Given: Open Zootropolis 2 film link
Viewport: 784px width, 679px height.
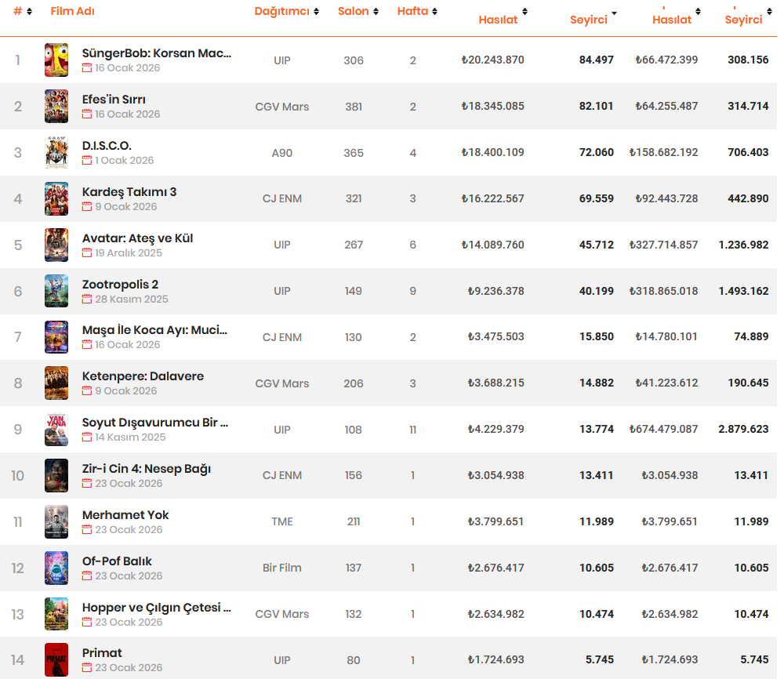Looking at the screenshot, I should click(x=120, y=285).
